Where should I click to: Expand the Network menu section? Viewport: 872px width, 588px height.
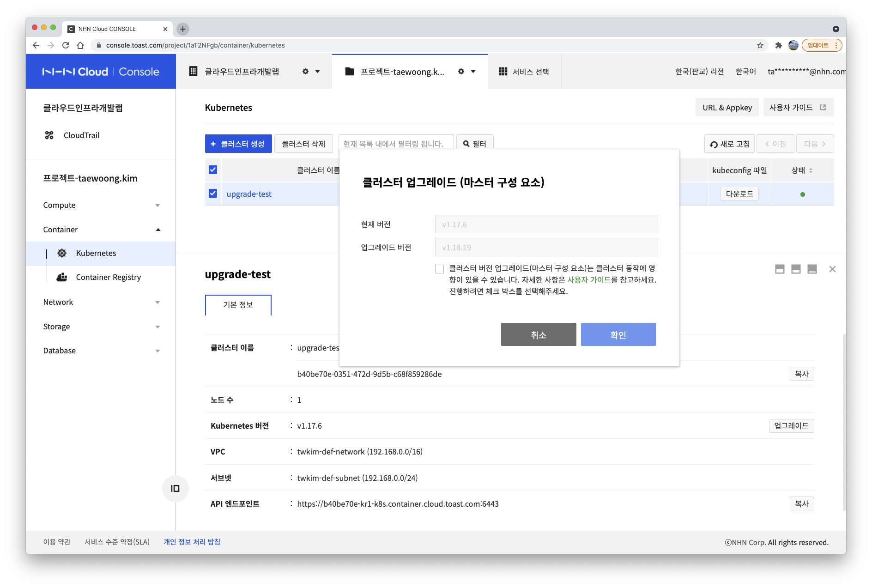click(x=157, y=303)
